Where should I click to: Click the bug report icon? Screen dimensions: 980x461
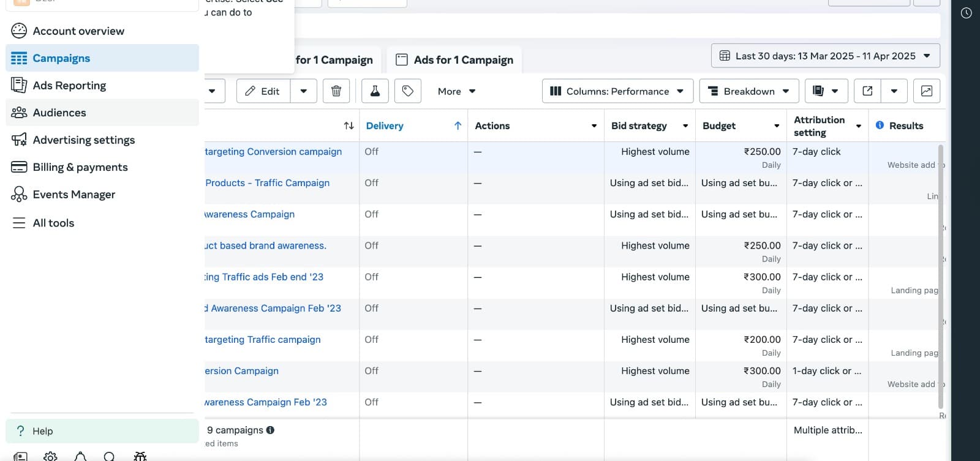[140, 457]
